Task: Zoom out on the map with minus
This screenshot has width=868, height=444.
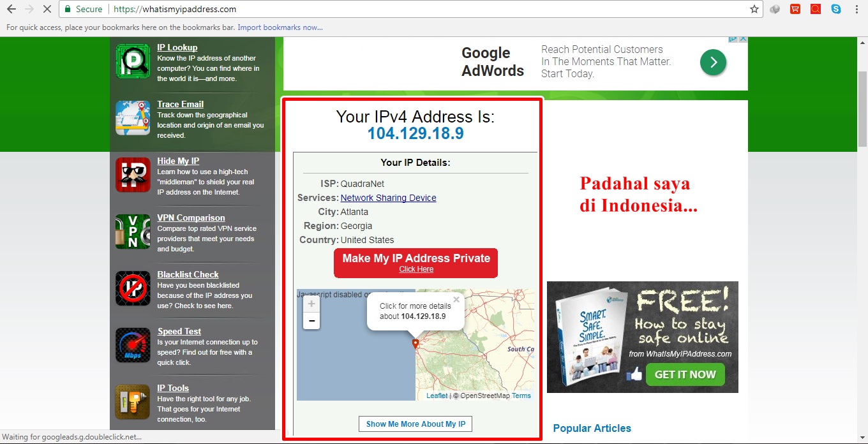Action: [x=311, y=321]
